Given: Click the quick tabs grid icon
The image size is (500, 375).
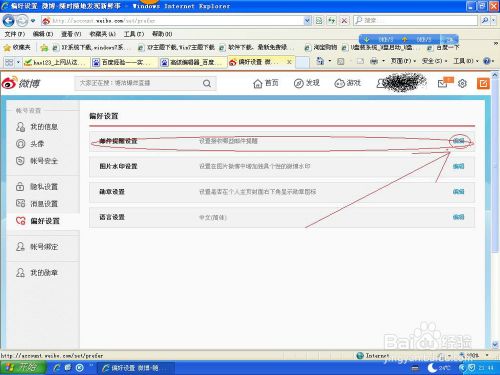Looking at the screenshot, I should pos(9,62).
